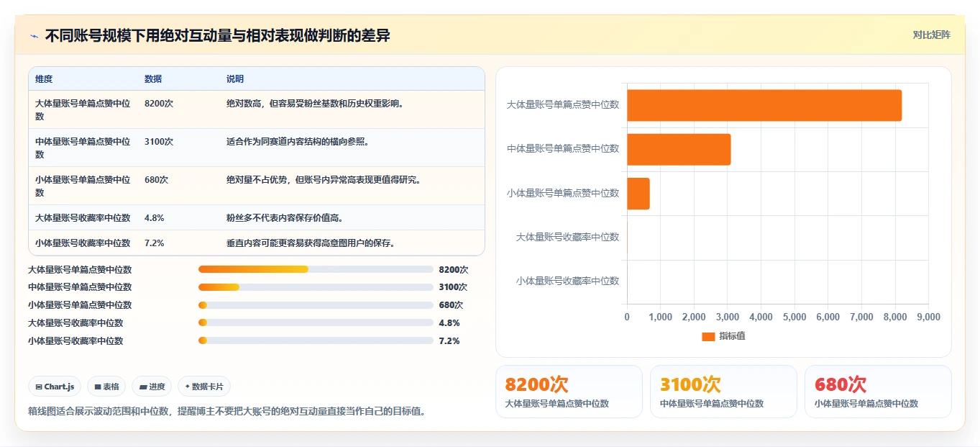Toggle the 指标值 legend item
Screen dimensions: 980x447
(x=723, y=336)
